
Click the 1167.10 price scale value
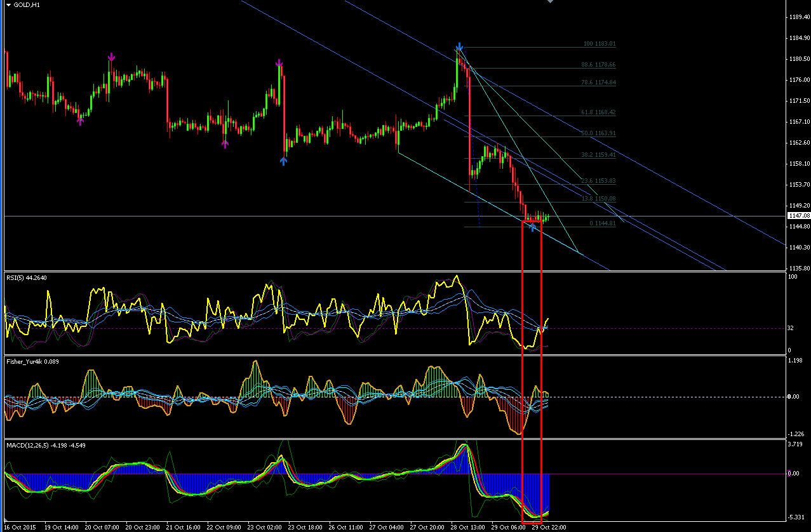point(798,122)
